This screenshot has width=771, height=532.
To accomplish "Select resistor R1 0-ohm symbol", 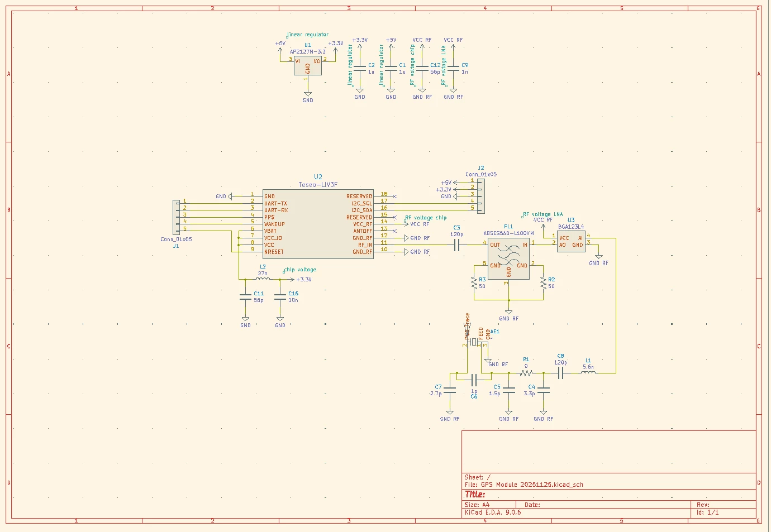I will [526, 372].
